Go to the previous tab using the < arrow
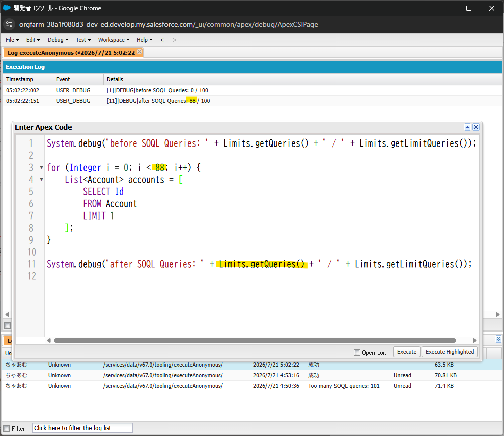Screen dimensions: 504x436 [162, 40]
